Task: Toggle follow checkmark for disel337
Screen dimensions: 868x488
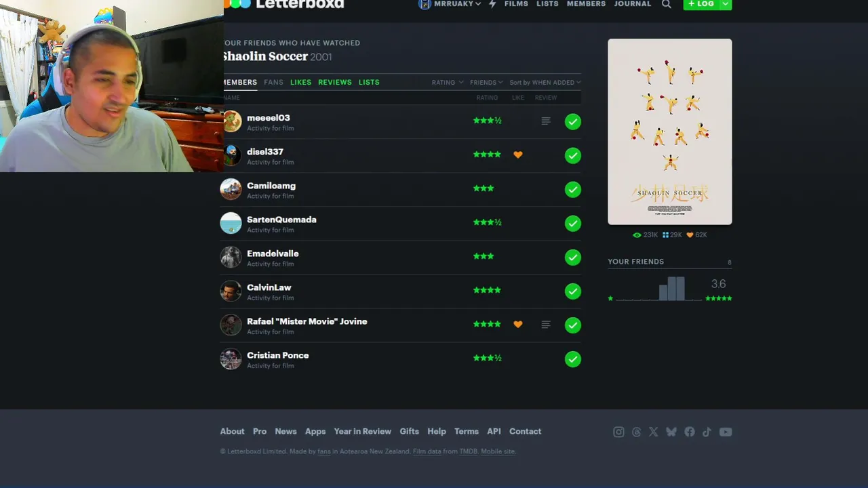Action: click(x=573, y=155)
